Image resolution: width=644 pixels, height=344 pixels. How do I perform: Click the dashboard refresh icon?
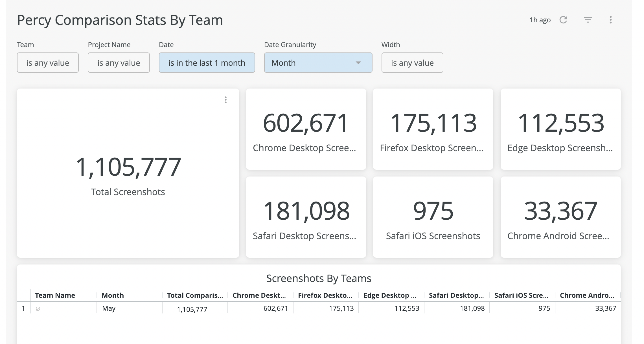[563, 20]
